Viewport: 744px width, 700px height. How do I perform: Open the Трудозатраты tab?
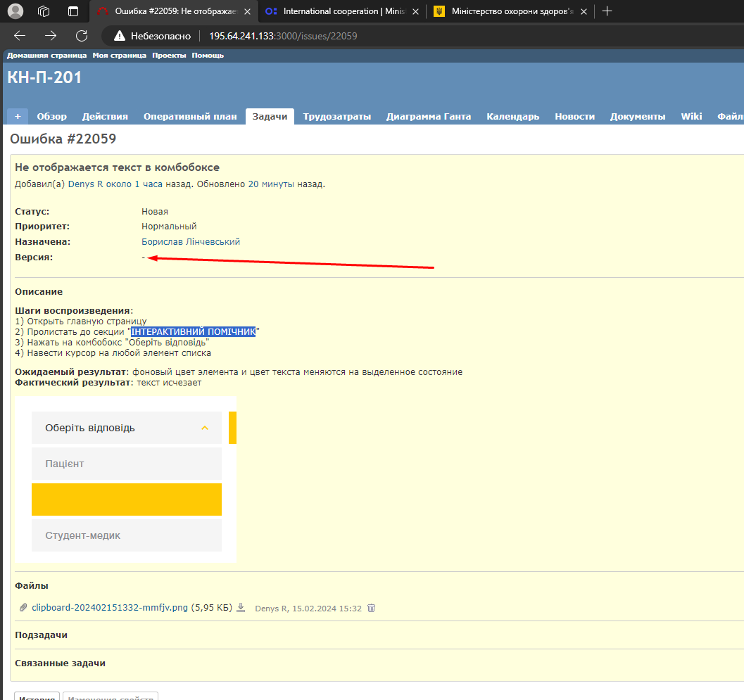336,117
